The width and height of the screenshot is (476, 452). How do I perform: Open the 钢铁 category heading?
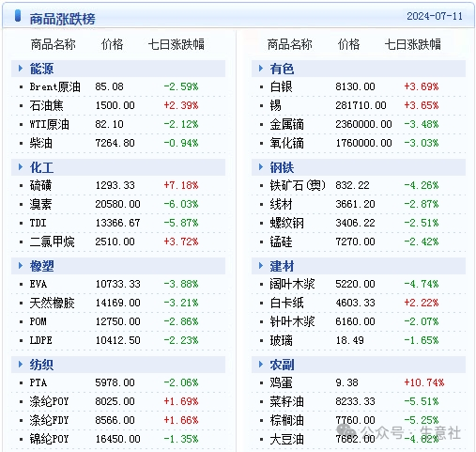282,167
